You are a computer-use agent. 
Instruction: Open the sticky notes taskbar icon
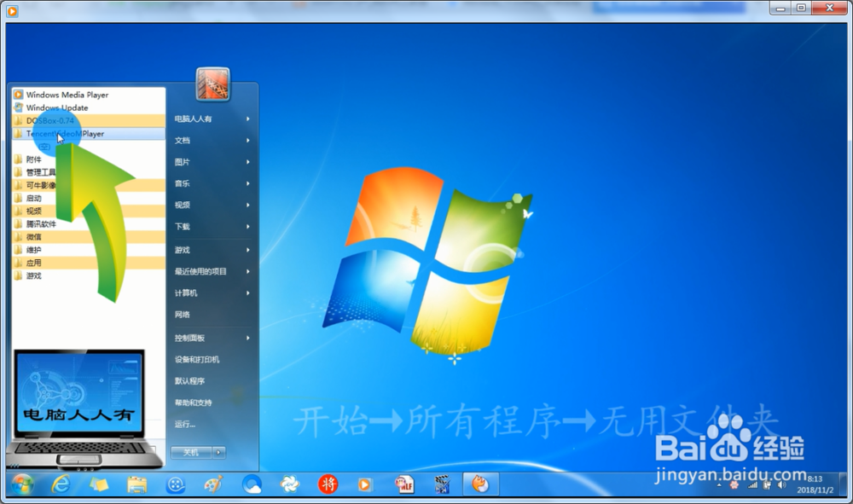point(99,484)
